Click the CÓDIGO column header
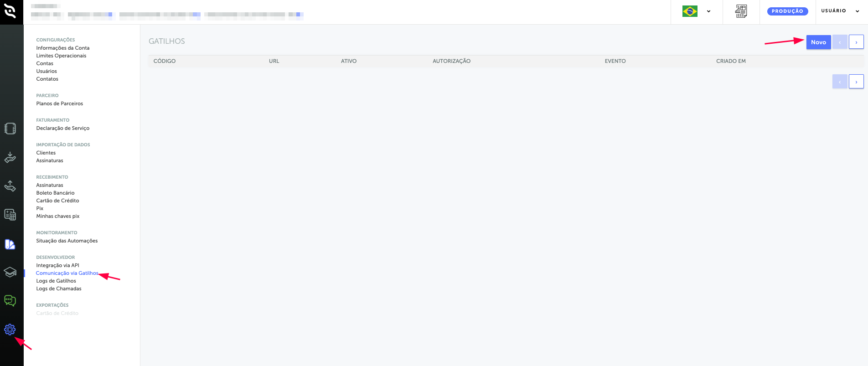868x366 pixels. pos(165,61)
